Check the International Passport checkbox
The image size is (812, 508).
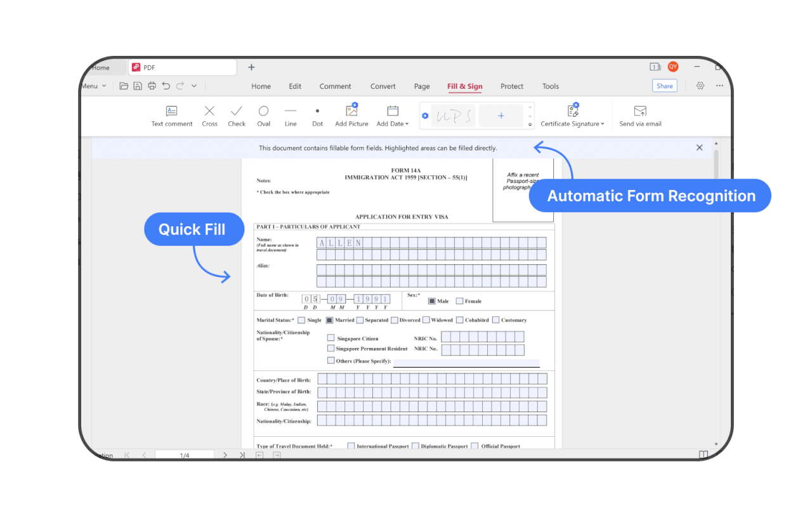point(351,446)
